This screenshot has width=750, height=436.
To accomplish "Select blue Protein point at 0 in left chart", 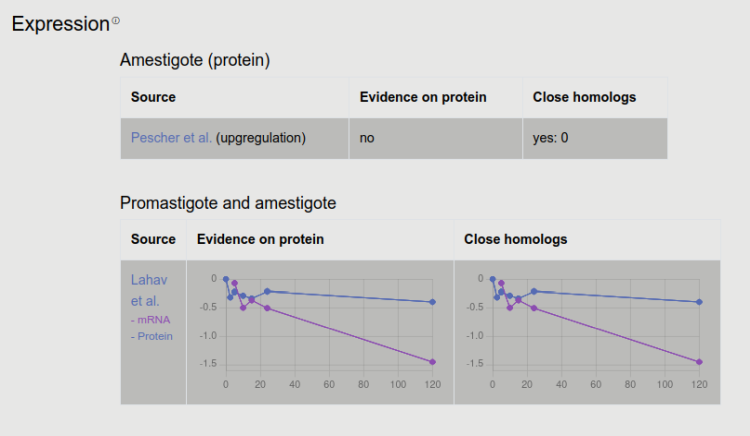I will 226,280.
